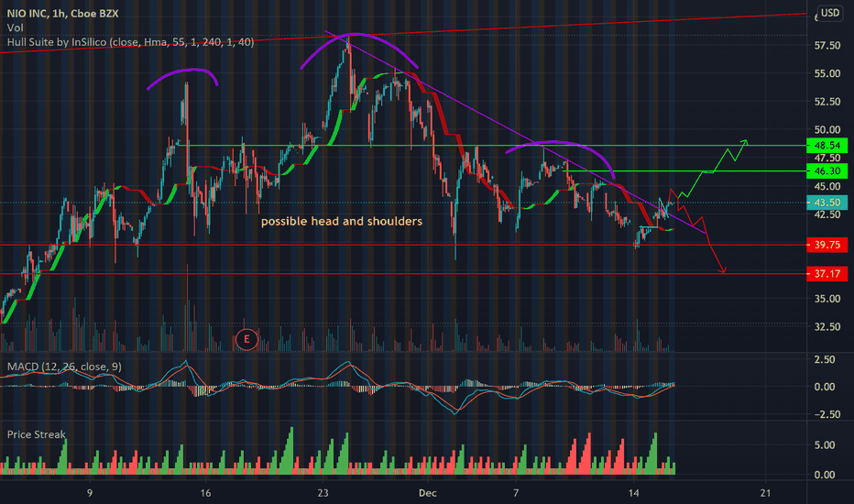Click the '23' date on time axis
This screenshot has width=854, height=504.
(x=323, y=493)
